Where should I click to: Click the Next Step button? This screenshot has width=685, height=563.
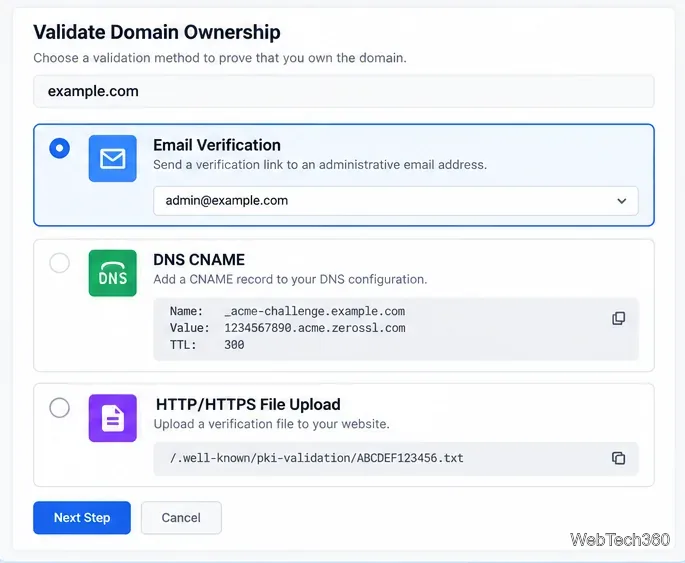coord(82,518)
